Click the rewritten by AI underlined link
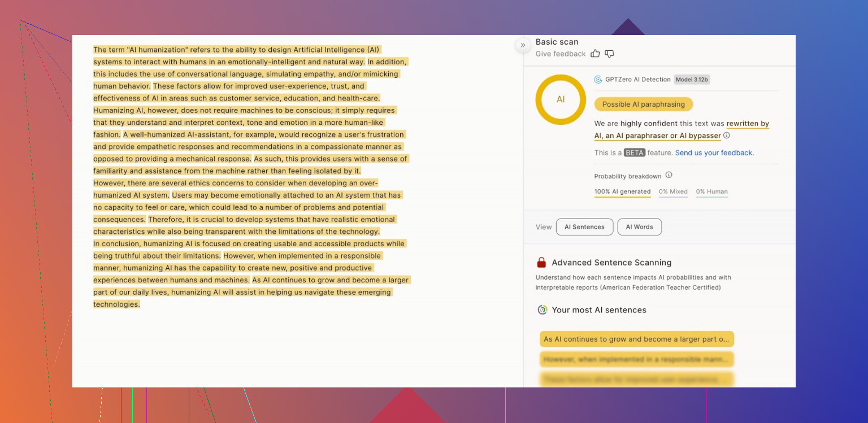 (748, 124)
